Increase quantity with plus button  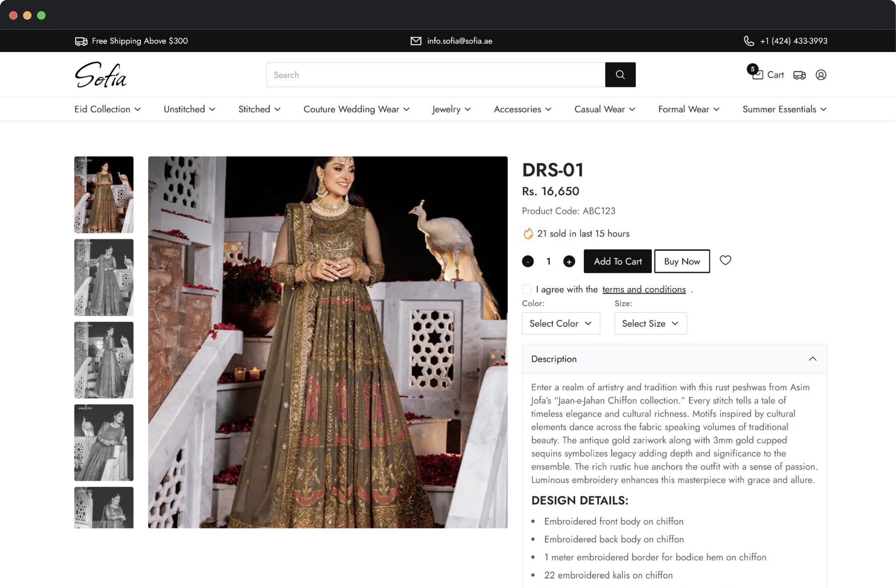point(569,261)
